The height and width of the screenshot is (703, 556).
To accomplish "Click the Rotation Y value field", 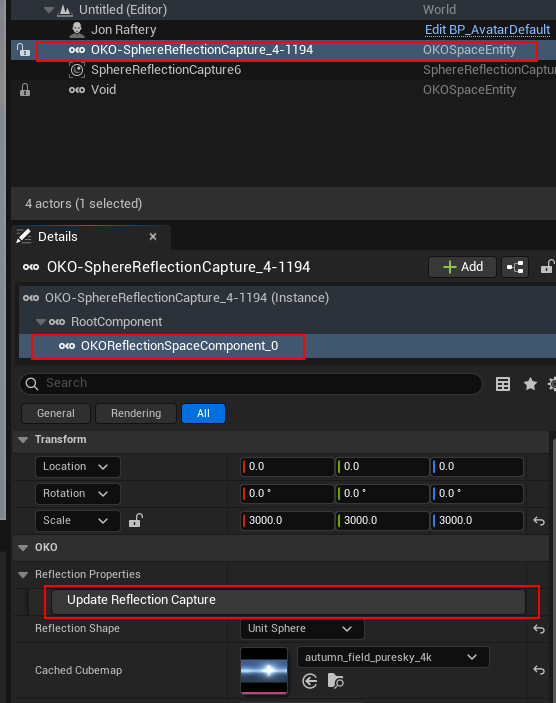I will click(x=382, y=494).
